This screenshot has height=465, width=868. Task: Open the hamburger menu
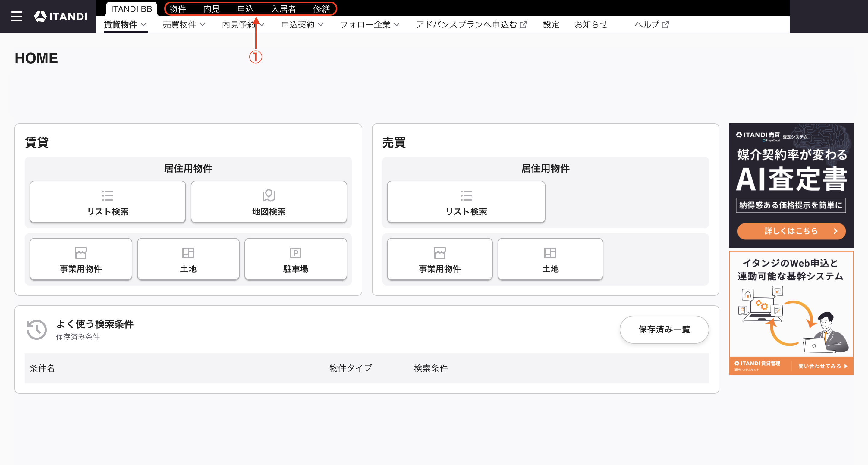pos(17,16)
